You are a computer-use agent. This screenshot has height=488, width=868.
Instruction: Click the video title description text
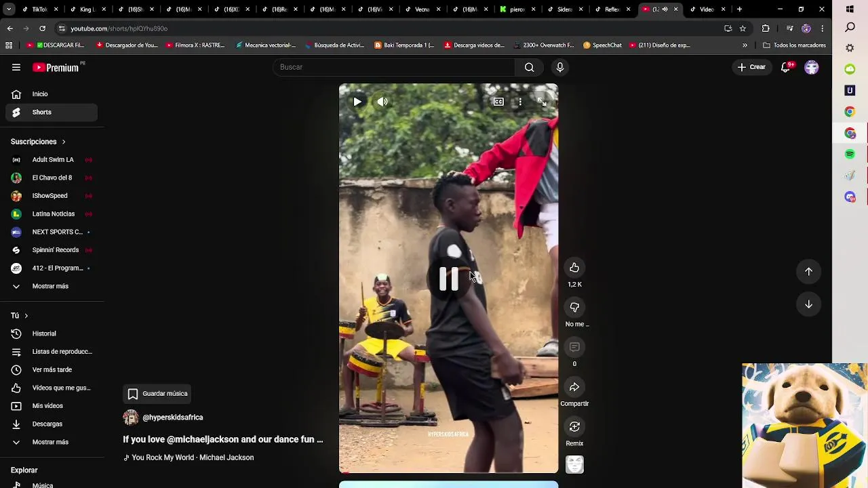click(223, 439)
